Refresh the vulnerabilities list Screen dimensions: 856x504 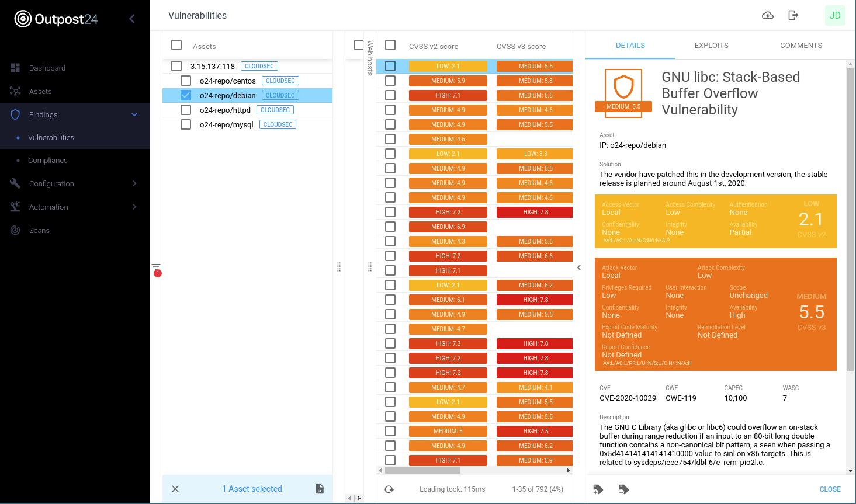point(389,489)
